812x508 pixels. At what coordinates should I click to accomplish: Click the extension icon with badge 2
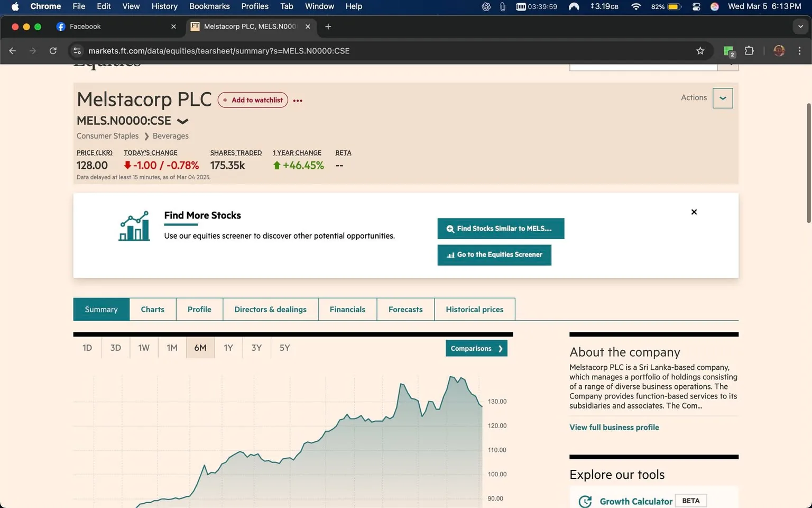tap(728, 51)
